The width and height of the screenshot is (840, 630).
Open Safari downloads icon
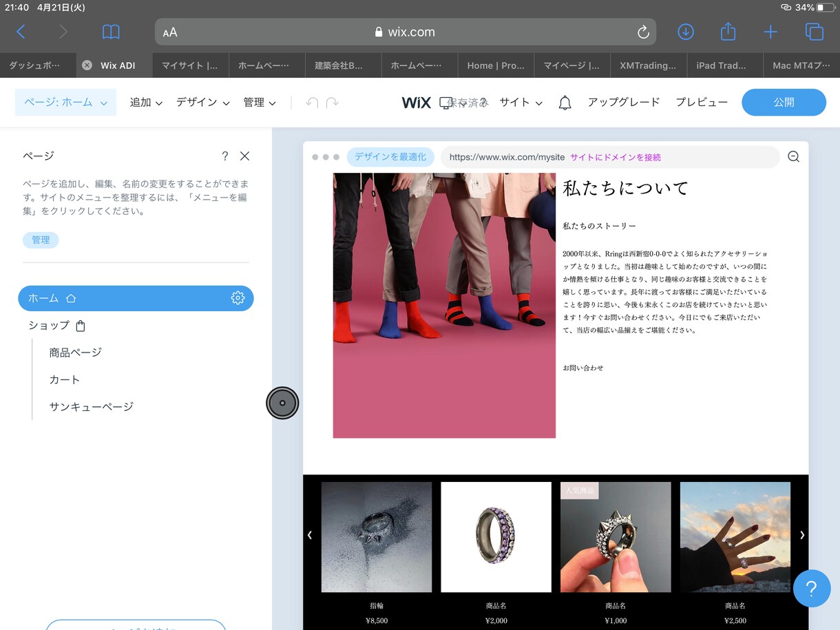pyautogui.click(x=686, y=32)
